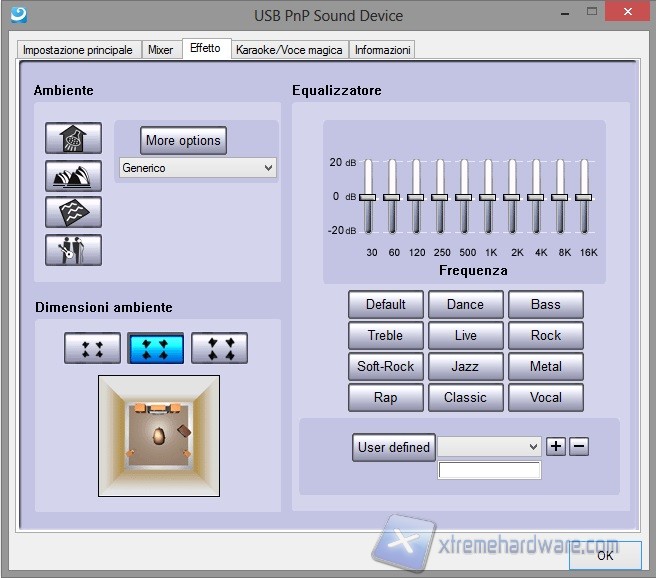
Task: Select the bathroom shower environment icon
Action: (73, 139)
